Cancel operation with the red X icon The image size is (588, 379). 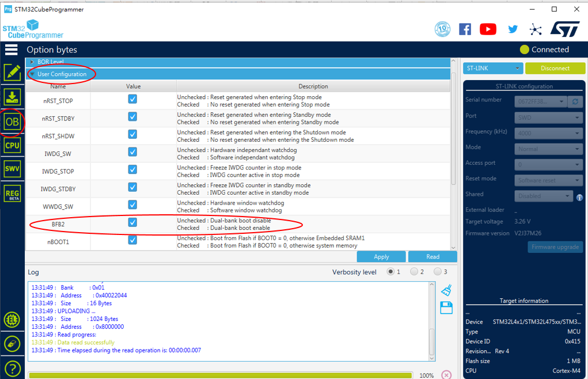pyautogui.click(x=446, y=375)
